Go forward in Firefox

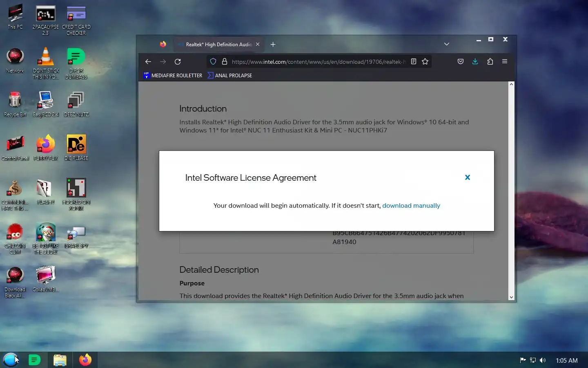[163, 62]
